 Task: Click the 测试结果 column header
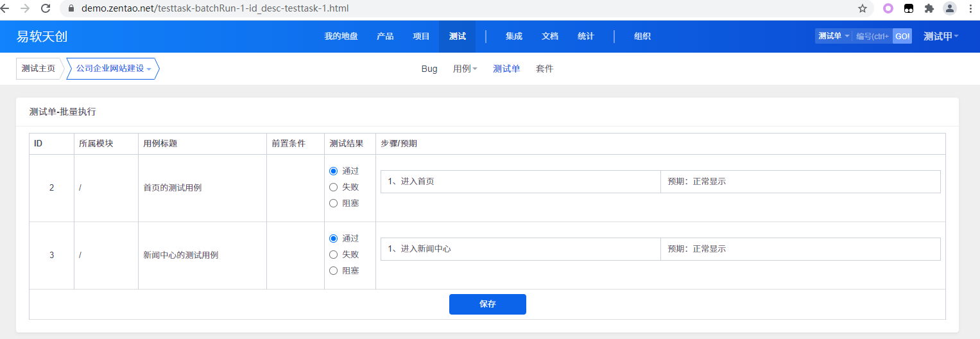pyautogui.click(x=346, y=143)
